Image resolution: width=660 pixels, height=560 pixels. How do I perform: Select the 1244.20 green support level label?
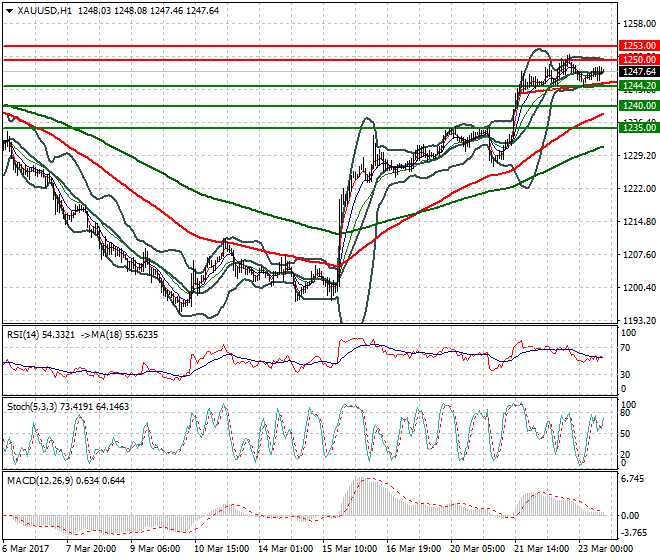(639, 86)
